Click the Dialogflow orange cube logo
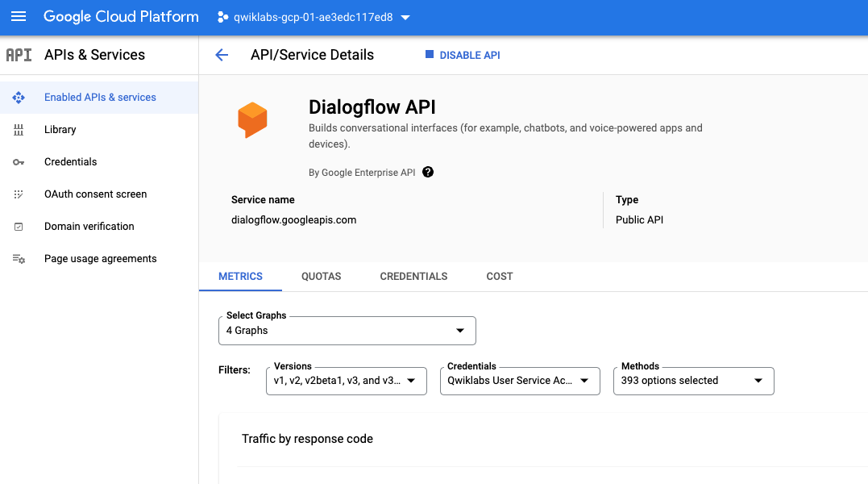Screen dimensions: 868x484 (252, 120)
